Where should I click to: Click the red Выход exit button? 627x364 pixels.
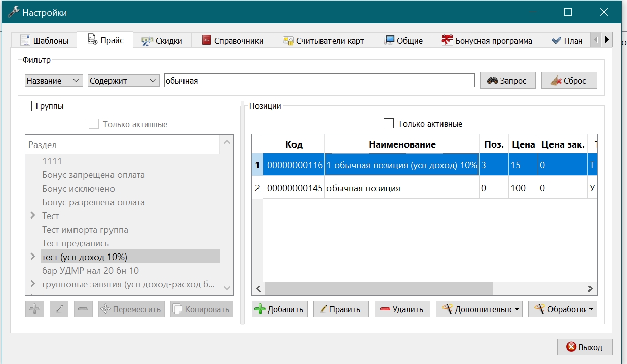585,347
